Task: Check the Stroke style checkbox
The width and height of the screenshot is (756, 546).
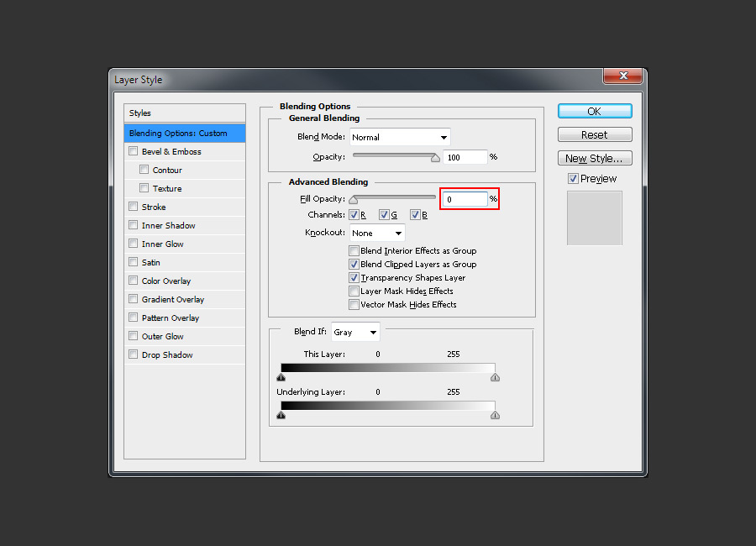Action: tap(132, 207)
